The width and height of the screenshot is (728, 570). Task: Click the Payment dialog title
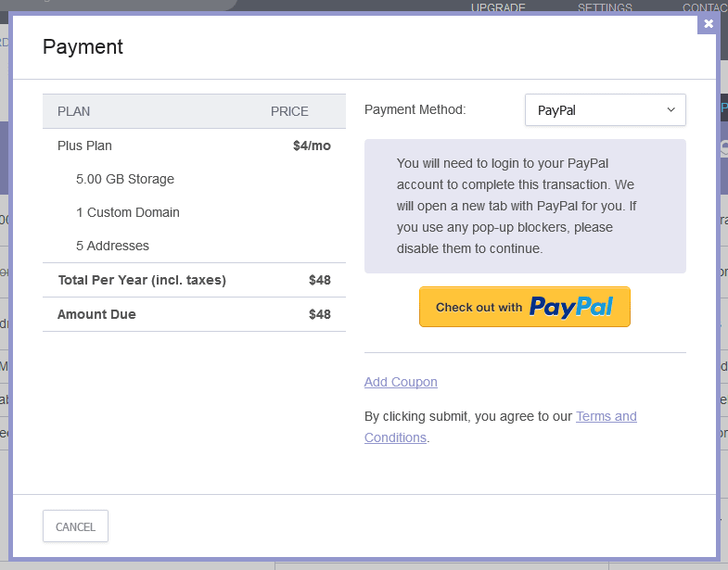click(x=83, y=47)
